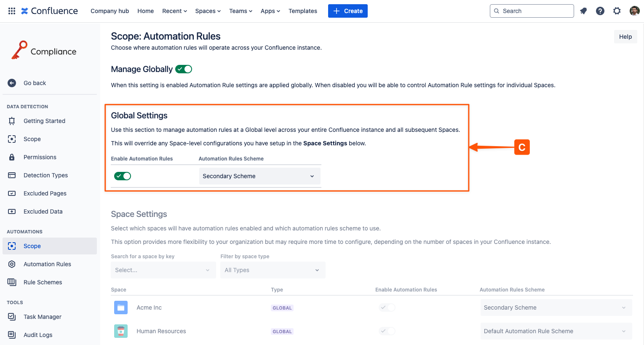This screenshot has width=644, height=345.
Task: Click the user profile avatar
Action: pyautogui.click(x=634, y=11)
